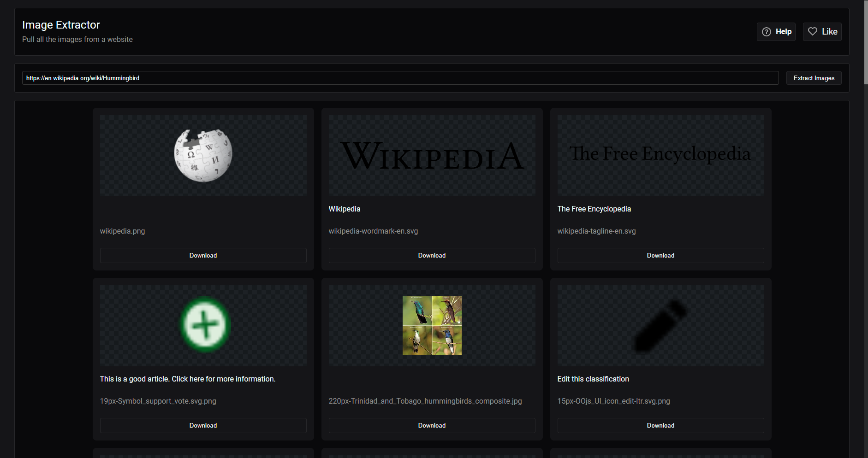Click the vertical page scrollbar thumb
The image size is (868, 458).
pyautogui.click(x=866, y=42)
